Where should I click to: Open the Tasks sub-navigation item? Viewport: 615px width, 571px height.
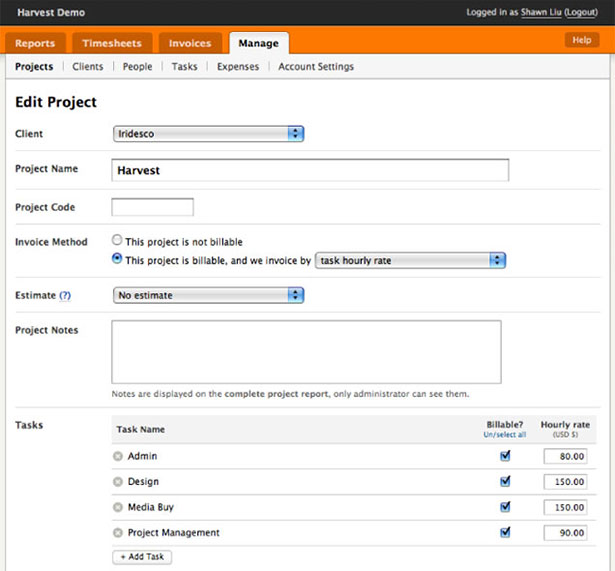pos(184,67)
